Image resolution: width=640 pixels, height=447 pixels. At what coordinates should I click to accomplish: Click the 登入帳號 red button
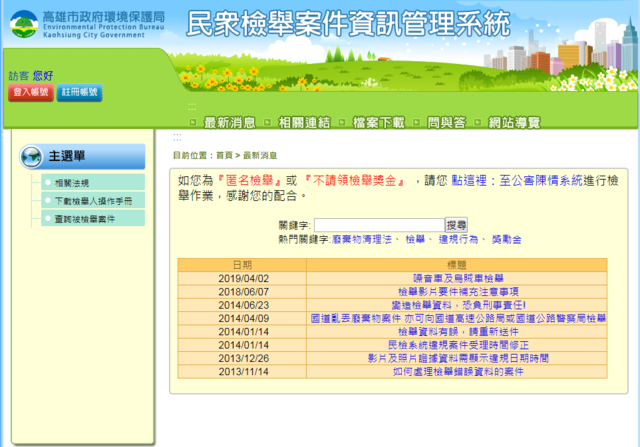point(31,92)
